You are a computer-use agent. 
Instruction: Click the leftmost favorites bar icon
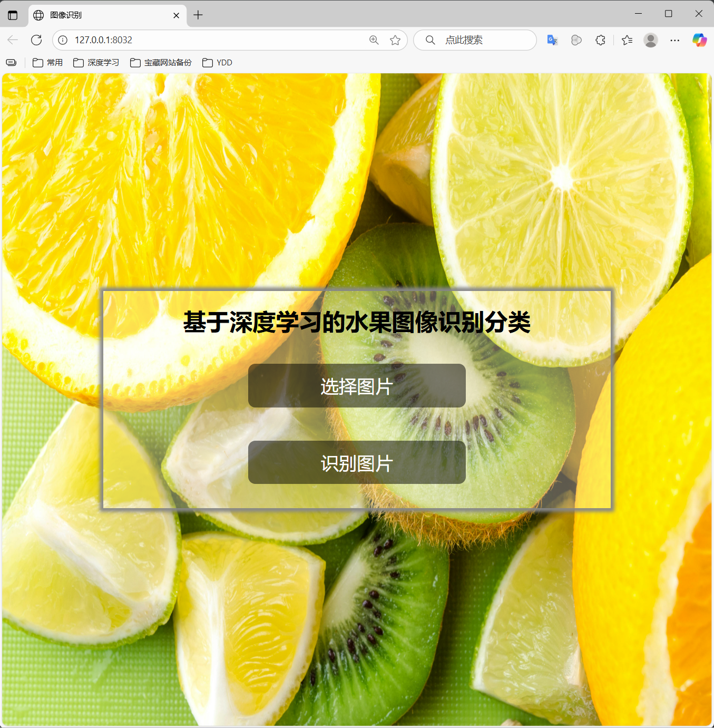click(x=11, y=63)
